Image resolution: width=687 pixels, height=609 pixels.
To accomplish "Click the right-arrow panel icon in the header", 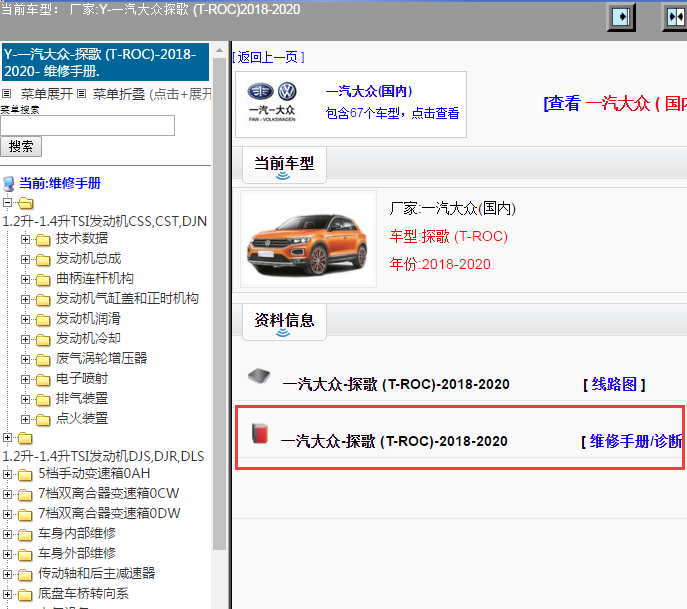I will pyautogui.click(x=621, y=18).
